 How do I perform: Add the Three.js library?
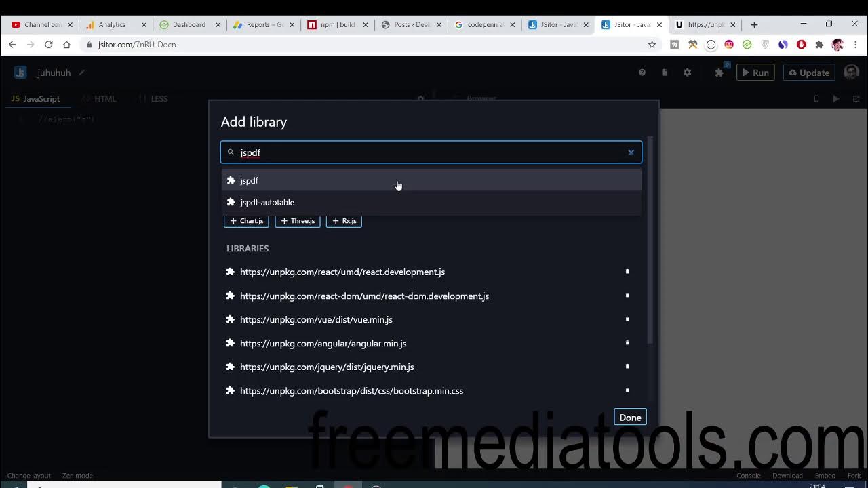[x=298, y=221]
